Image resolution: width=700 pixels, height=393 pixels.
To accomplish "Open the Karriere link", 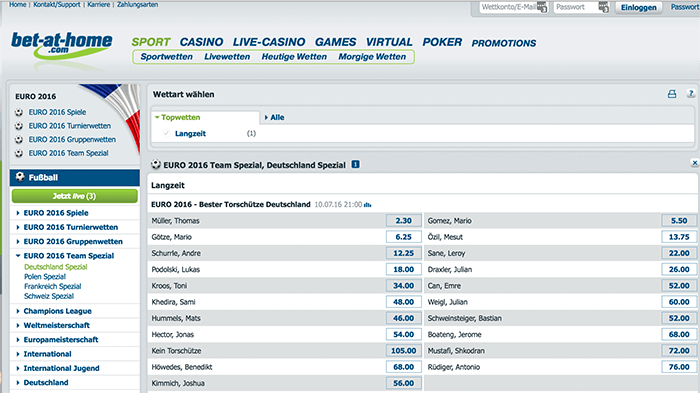I will (x=99, y=4).
